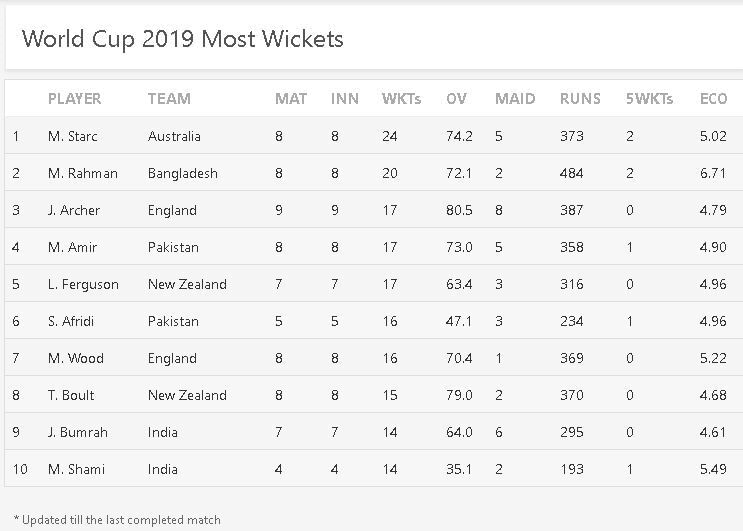Click M. Wood's economy value 5.22
This screenshot has height=531, width=743.
(713, 358)
